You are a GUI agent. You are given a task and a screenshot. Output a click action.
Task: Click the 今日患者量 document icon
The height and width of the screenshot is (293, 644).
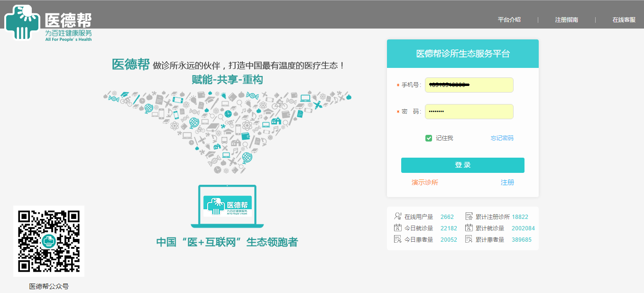[x=398, y=239]
